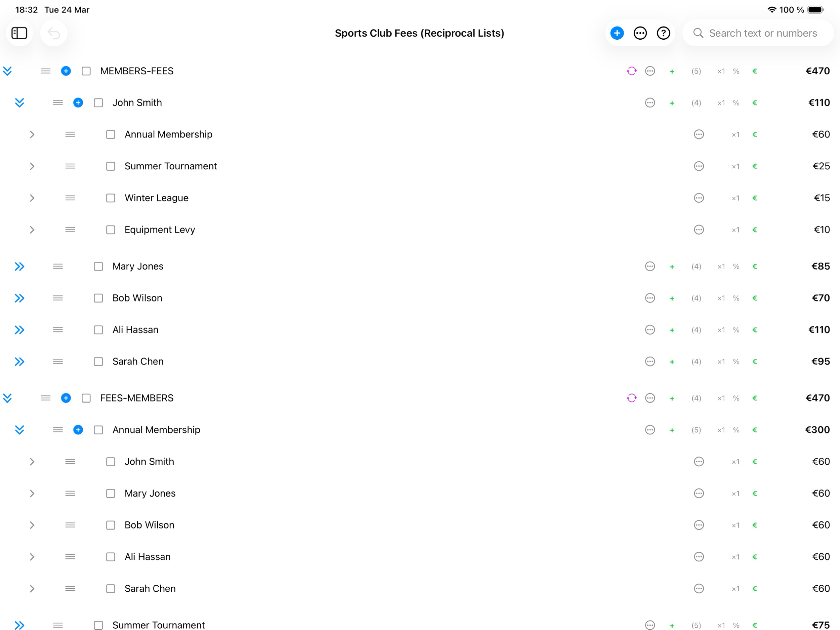
Task: Click the blue plus button in the toolbar
Action: tap(617, 33)
